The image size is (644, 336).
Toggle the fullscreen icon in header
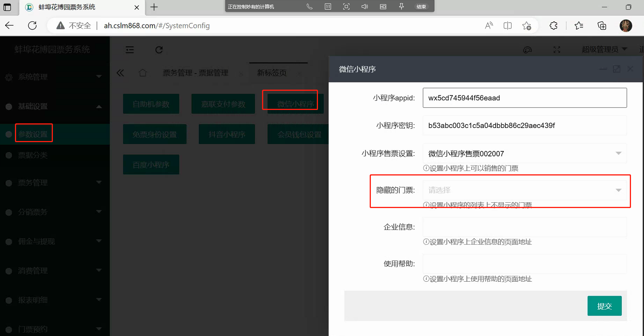pos(557,50)
